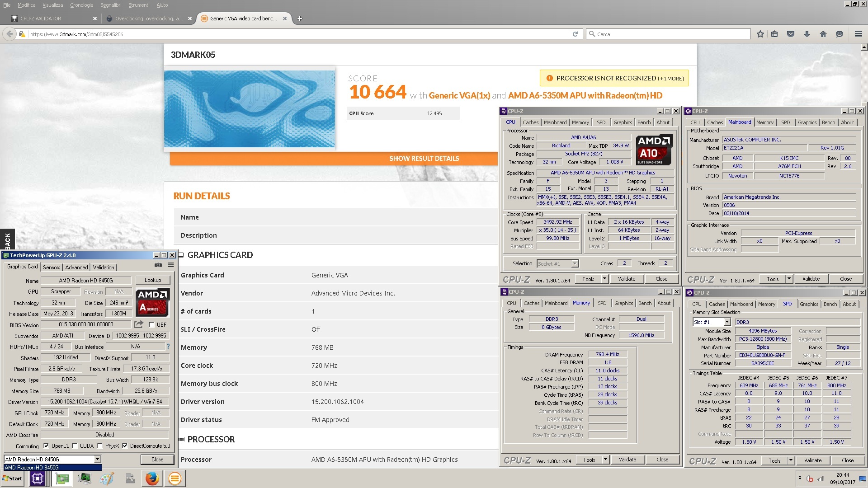
Task: Close the Generic VGA video card tab
Action: (285, 19)
